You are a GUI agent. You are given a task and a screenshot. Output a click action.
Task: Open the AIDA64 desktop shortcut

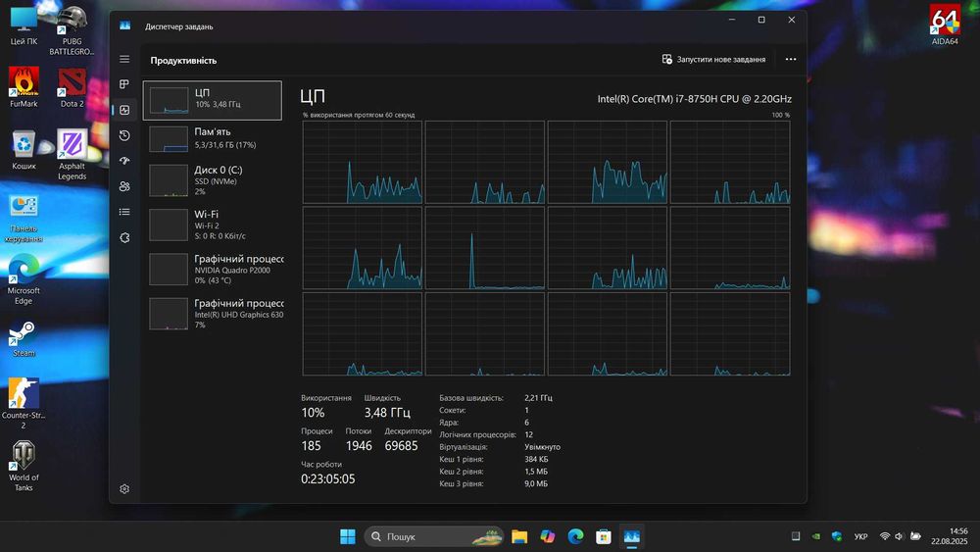(945, 25)
